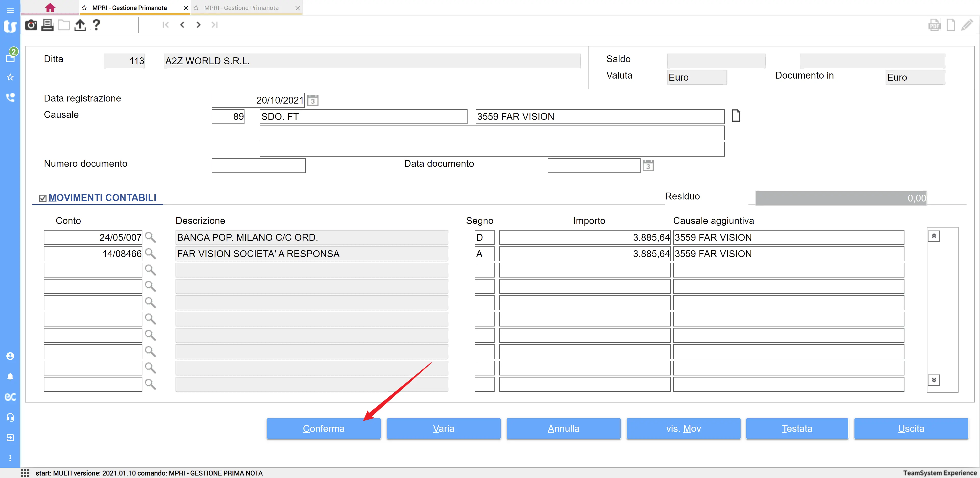Click the Numero documento input field
Viewport: 980px width, 478px height.
(258, 166)
